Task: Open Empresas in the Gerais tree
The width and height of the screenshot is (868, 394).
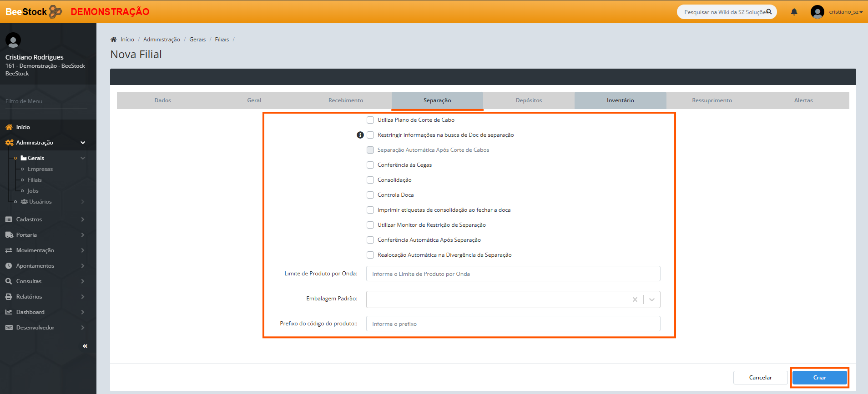Action: (40, 169)
